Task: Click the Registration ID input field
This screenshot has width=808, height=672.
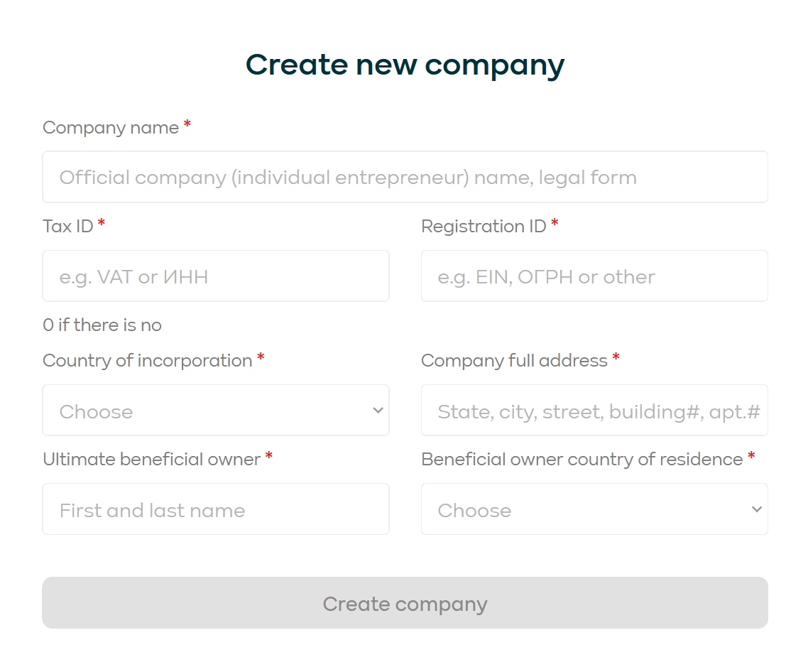Action: (x=594, y=276)
